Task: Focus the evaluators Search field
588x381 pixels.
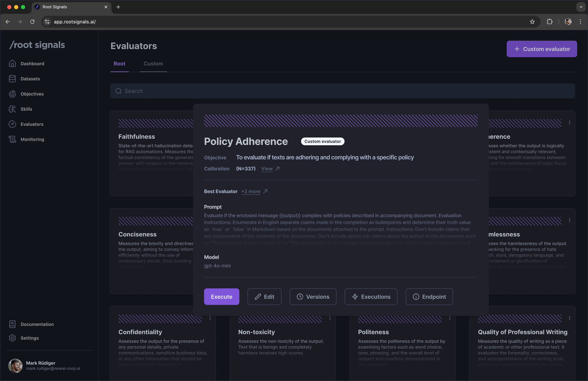Action: point(342,91)
